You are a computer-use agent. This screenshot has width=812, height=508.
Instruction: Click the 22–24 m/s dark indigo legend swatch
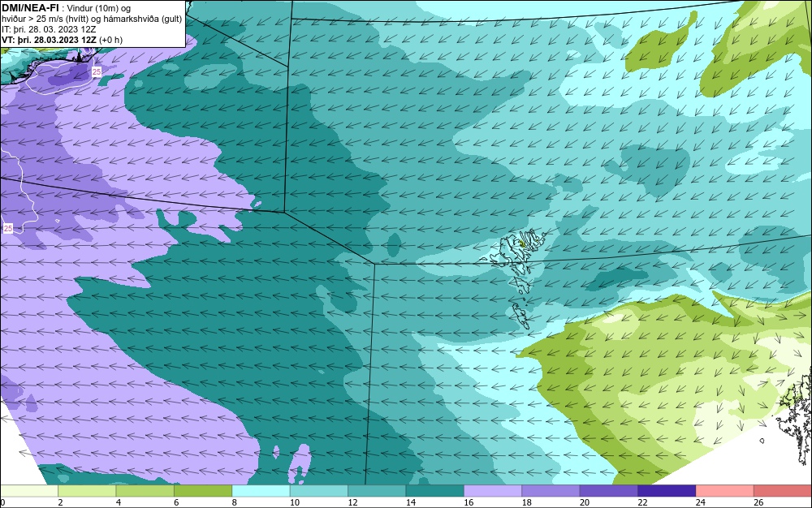(x=667, y=491)
